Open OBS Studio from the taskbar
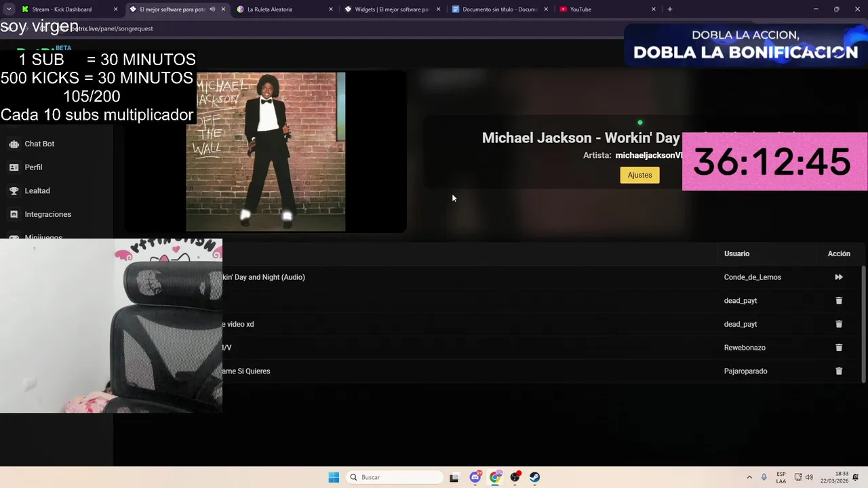This screenshot has width=868, height=488. pos(515,477)
